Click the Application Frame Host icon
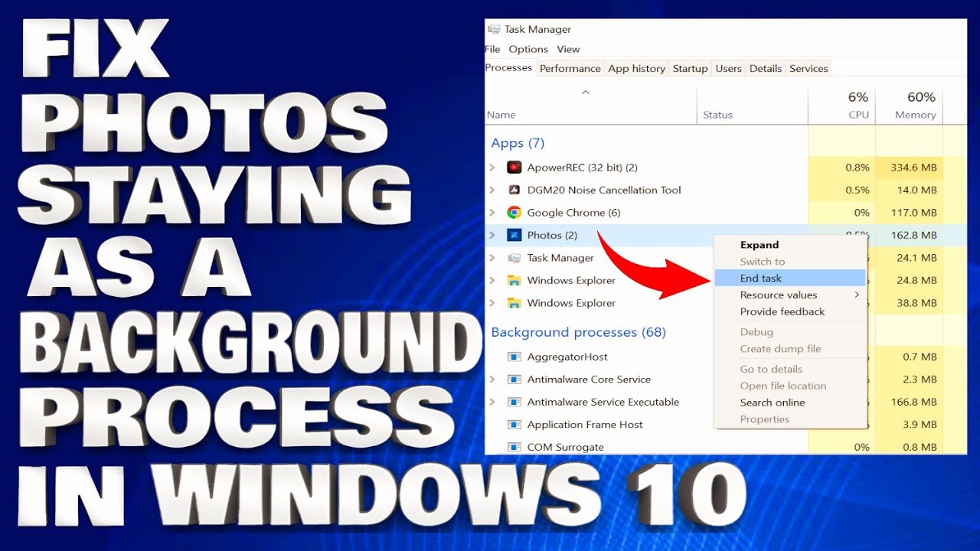 514,425
